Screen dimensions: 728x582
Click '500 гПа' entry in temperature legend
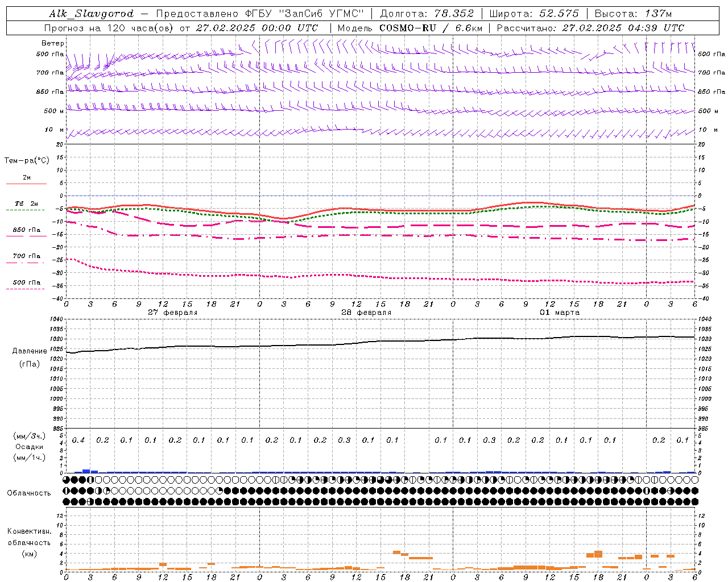(26, 282)
